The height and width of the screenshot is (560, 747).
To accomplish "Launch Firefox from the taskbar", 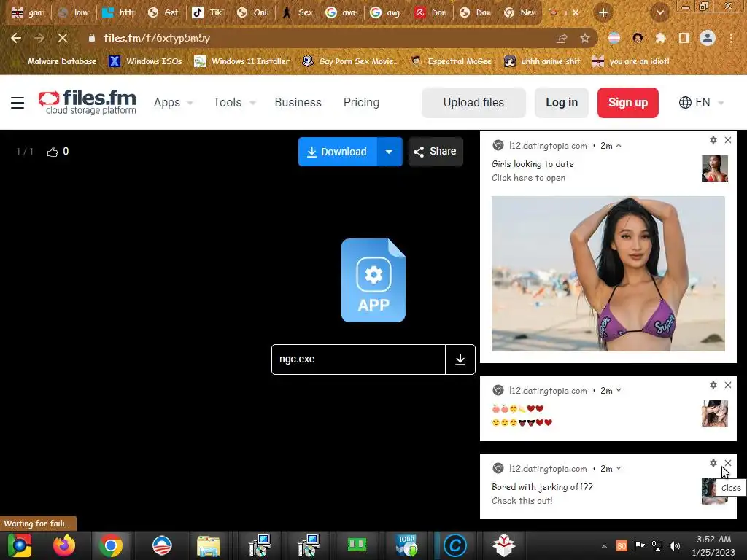I will pos(64,545).
